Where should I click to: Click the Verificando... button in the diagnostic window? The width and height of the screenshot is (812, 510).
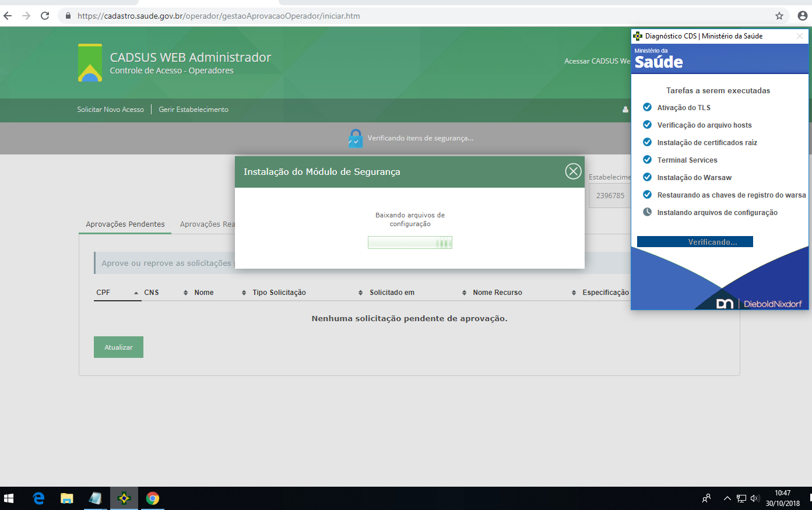[695, 242]
